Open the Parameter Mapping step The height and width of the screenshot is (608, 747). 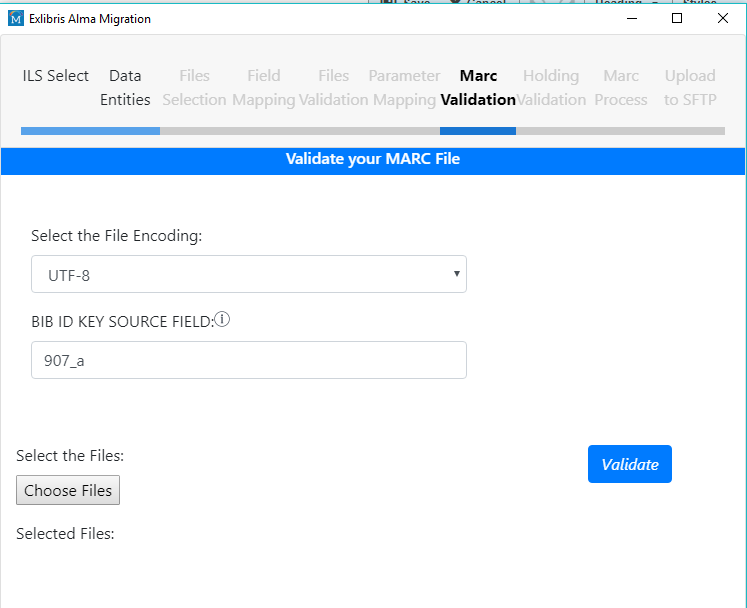[x=404, y=88]
